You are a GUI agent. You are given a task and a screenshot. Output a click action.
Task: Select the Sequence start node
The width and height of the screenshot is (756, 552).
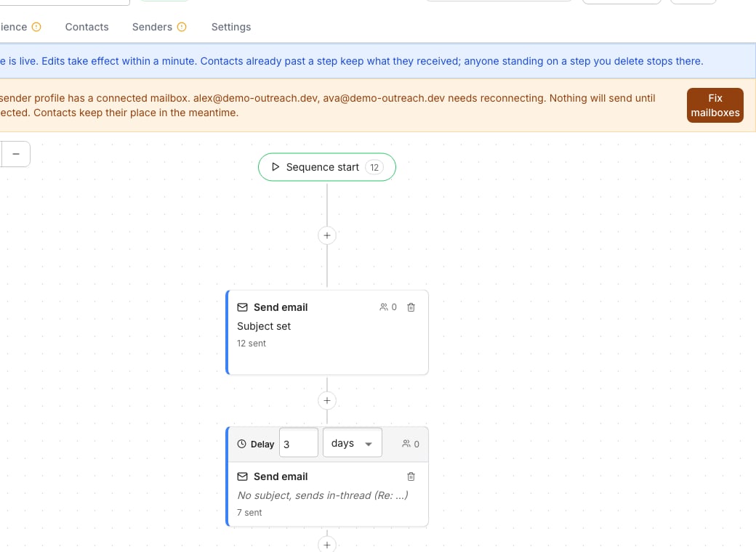click(327, 167)
